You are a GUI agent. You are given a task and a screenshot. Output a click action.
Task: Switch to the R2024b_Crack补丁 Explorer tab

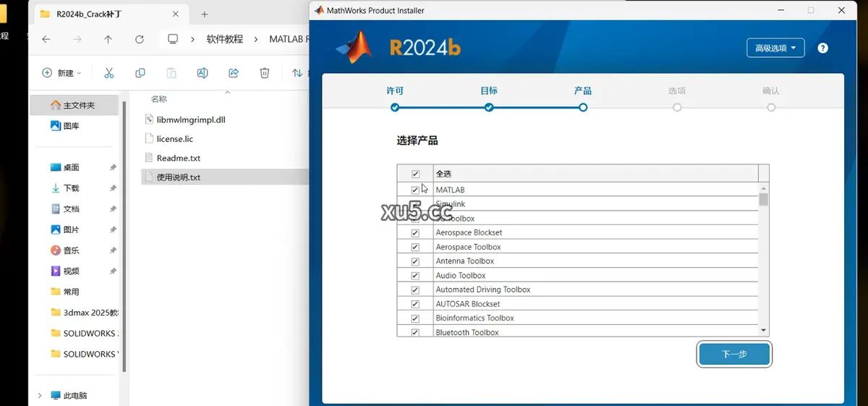pos(109,14)
